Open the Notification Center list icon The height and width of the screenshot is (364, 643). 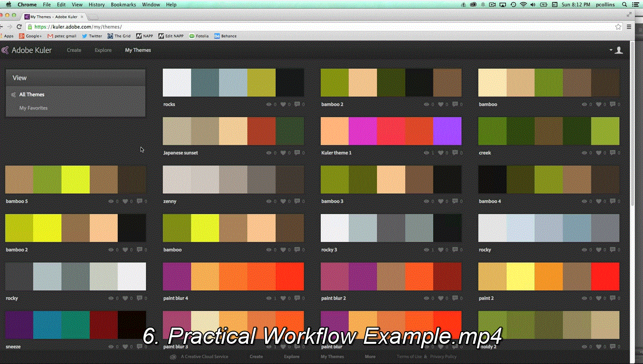(x=635, y=5)
